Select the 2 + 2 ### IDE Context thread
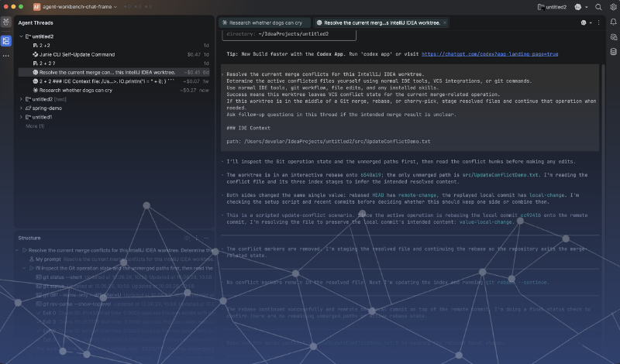The height and width of the screenshot is (364, 620). [114, 81]
